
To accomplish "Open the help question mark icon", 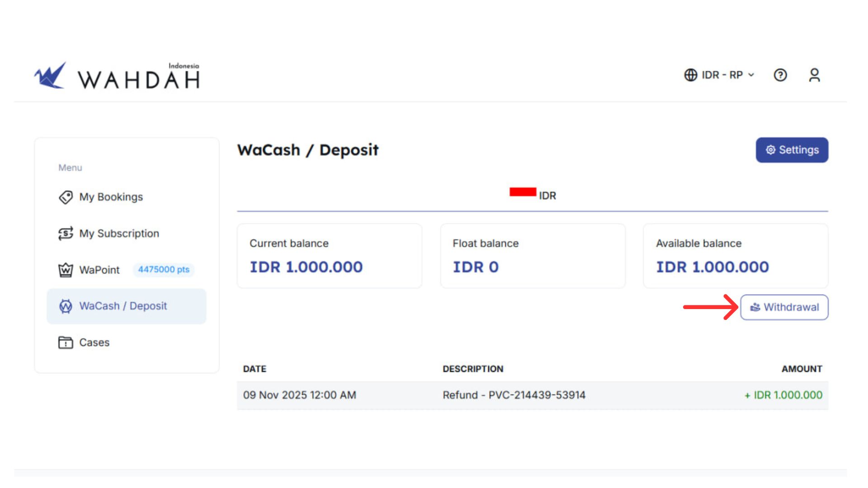I will (780, 75).
